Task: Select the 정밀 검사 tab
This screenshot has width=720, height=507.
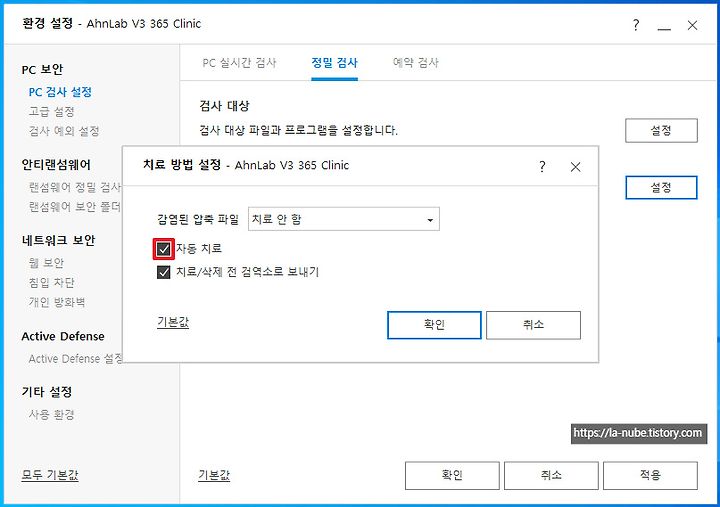Action: tap(334, 63)
